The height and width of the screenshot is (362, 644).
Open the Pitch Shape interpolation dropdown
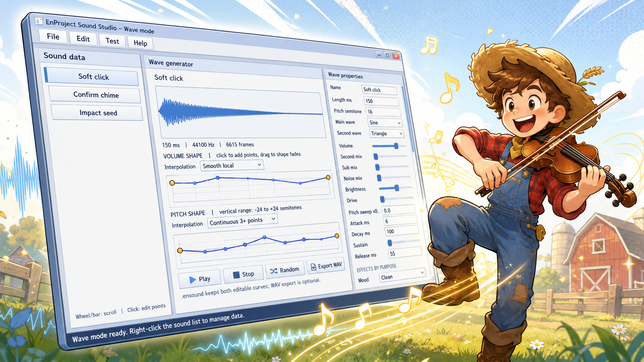243,221
